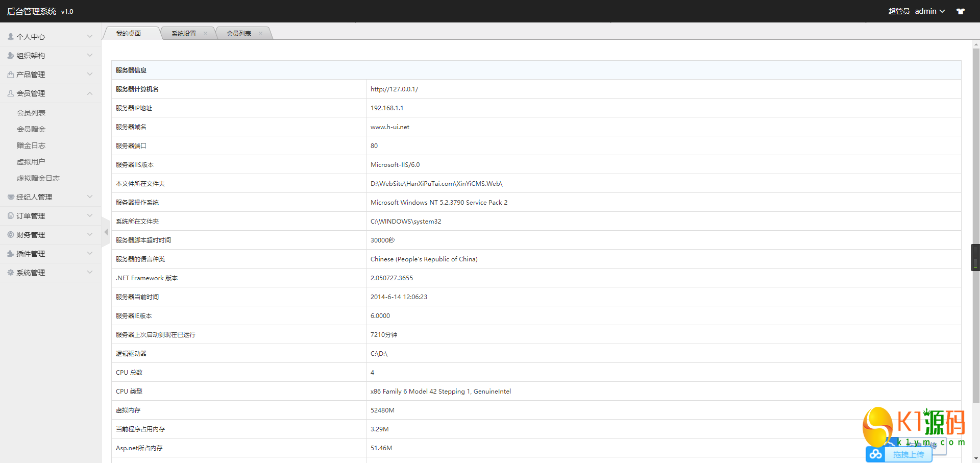Click the 产品管理 bag icon
The width and height of the screenshot is (980, 463).
[11, 75]
